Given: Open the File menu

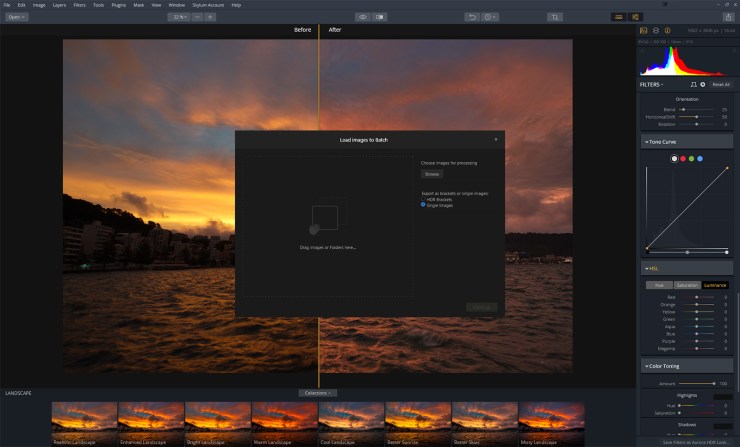Looking at the screenshot, I should [7, 5].
